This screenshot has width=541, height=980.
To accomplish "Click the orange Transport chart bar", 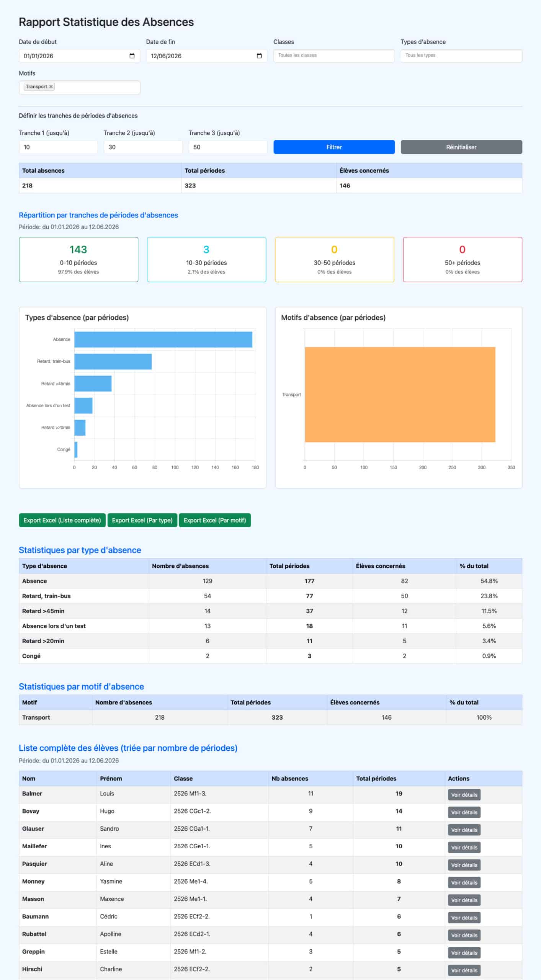I will tap(400, 395).
